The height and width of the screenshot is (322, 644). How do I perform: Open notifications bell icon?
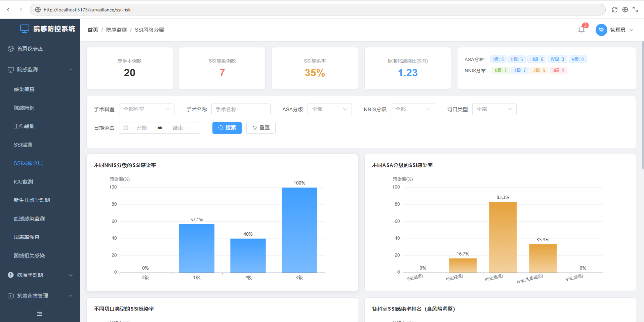tap(581, 30)
